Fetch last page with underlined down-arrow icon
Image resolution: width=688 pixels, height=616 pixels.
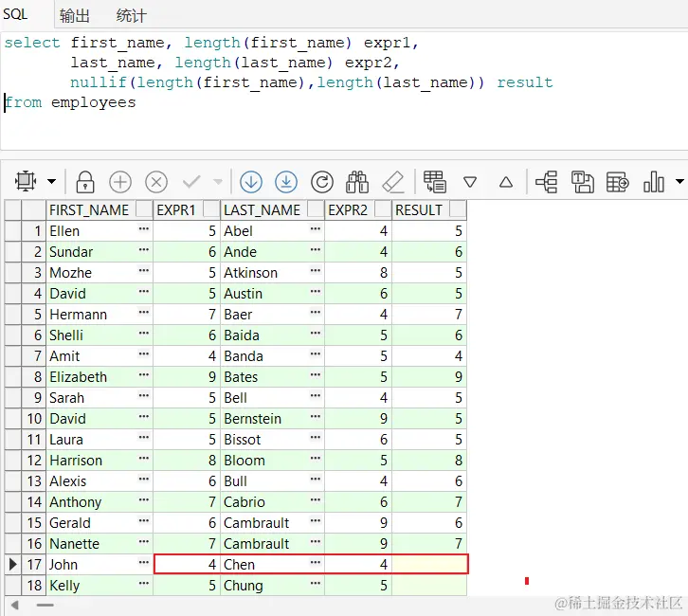pos(286,182)
